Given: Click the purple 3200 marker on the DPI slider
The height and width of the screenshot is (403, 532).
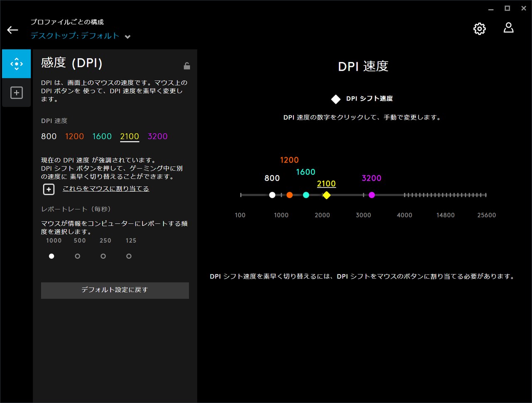Looking at the screenshot, I should 372,195.
